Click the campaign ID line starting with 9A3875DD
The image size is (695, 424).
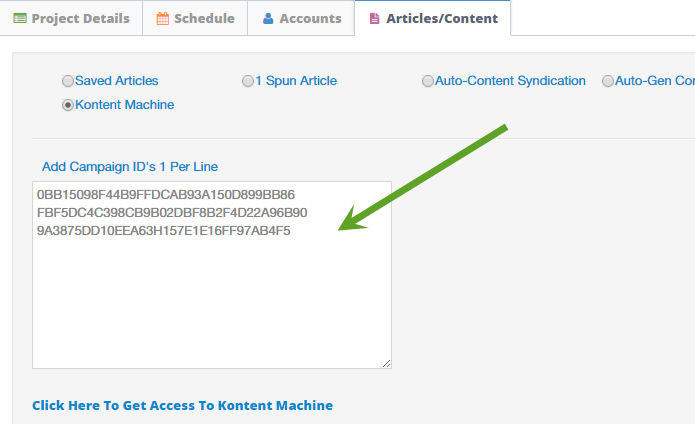click(164, 231)
